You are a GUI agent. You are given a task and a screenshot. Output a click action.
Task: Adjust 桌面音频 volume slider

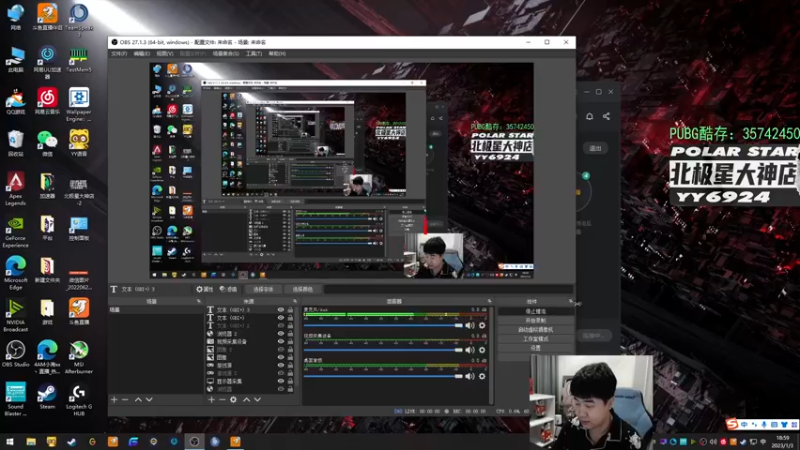pos(383,376)
